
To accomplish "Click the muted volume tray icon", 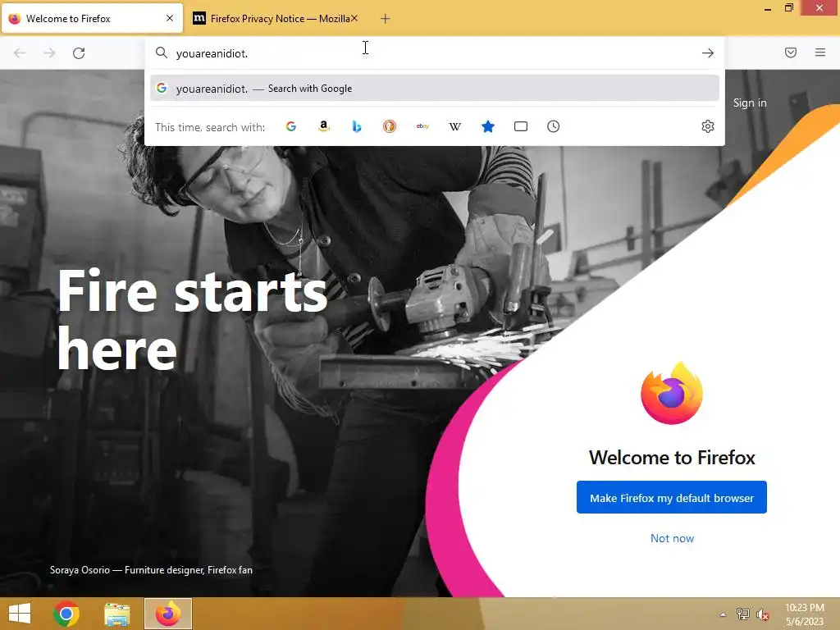I will 763,615.
